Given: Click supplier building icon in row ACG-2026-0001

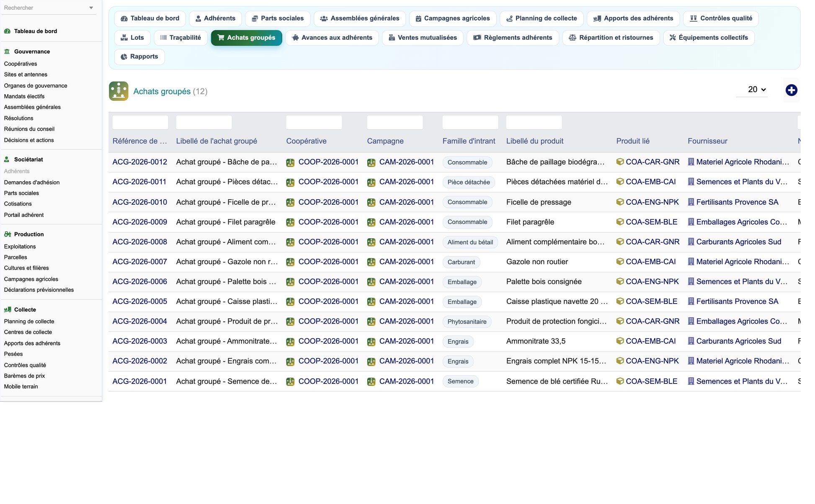Looking at the screenshot, I should pyautogui.click(x=691, y=381).
